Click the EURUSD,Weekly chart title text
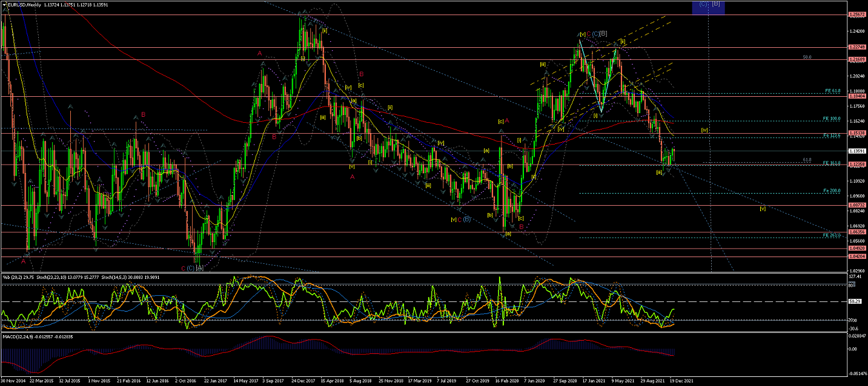 point(25,5)
